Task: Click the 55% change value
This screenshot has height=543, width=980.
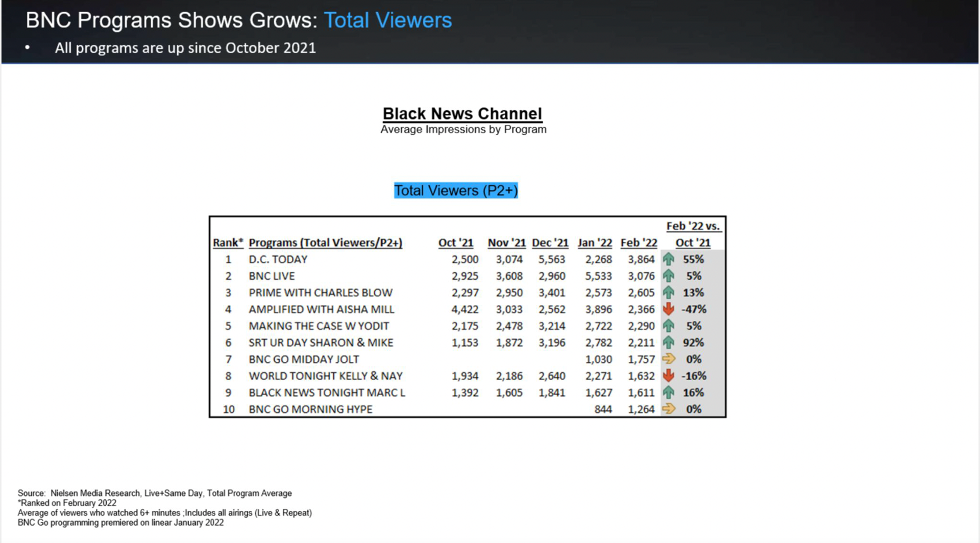Action: click(x=694, y=259)
